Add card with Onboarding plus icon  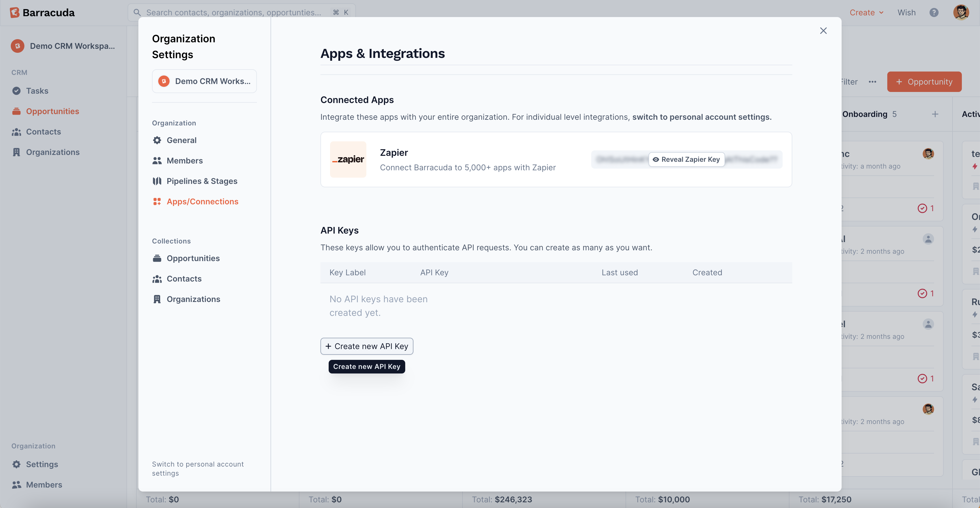tap(935, 114)
